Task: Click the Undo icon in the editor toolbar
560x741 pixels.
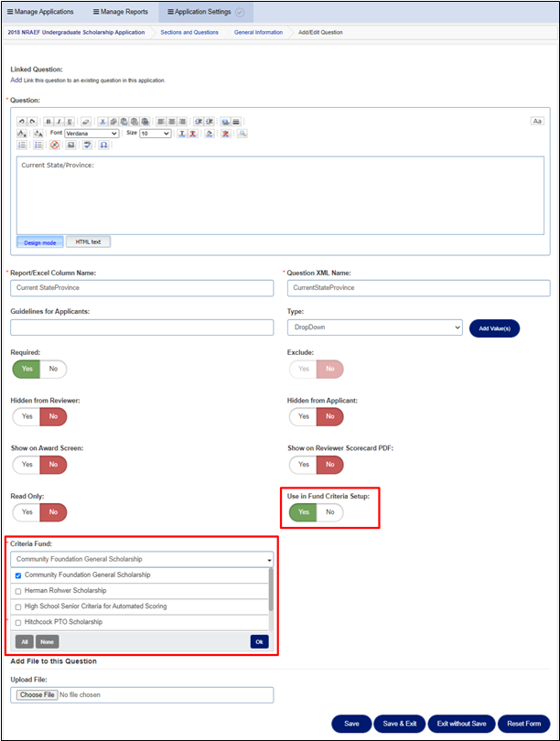Action: coord(22,121)
